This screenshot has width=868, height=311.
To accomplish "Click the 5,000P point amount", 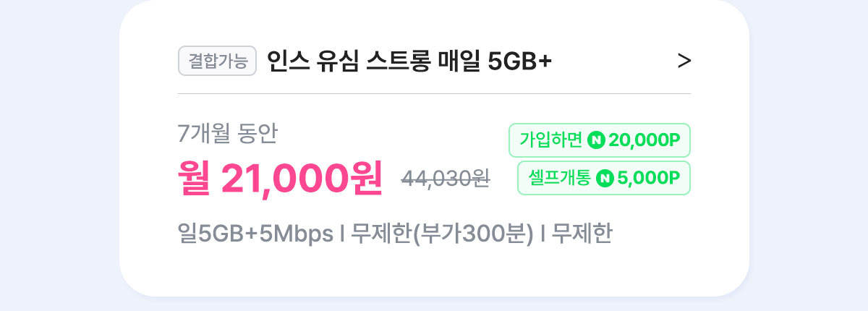I will click(x=649, y=178).
